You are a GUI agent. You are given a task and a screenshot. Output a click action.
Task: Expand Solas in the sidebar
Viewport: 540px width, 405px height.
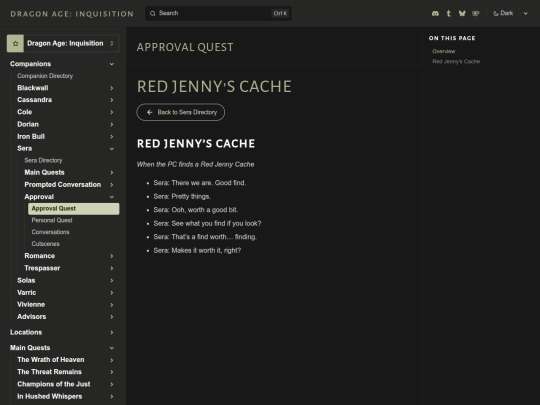(x=112, y=281)
